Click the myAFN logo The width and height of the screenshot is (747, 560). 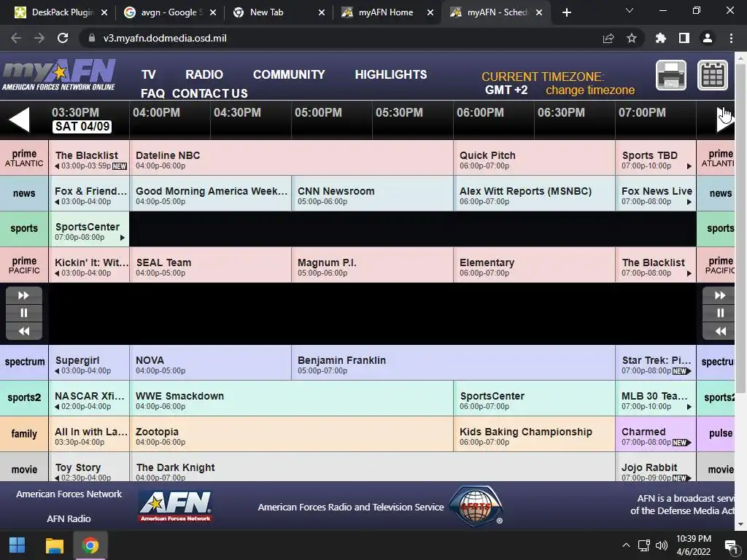pos(58,75)
